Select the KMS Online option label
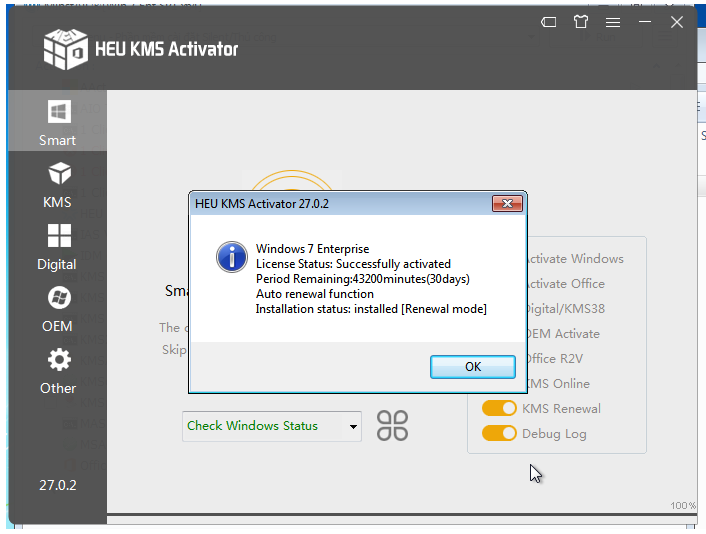This screenshot has height=534, width=706. point(558,384)
